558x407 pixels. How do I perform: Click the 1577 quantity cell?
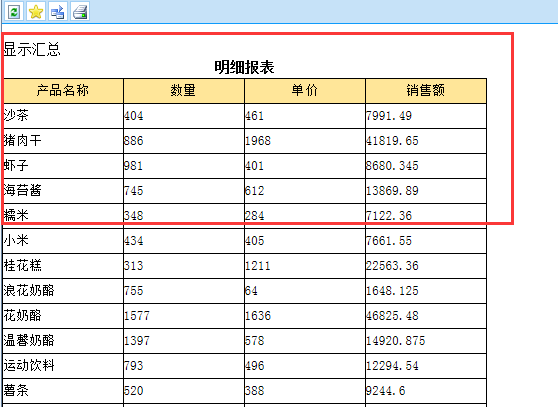[184, 316]
